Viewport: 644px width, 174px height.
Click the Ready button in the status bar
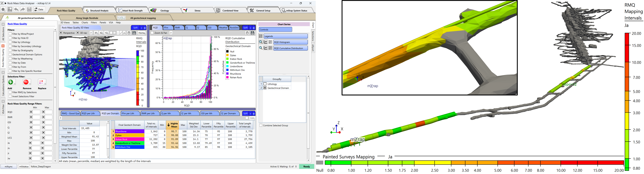pos(307,166)
